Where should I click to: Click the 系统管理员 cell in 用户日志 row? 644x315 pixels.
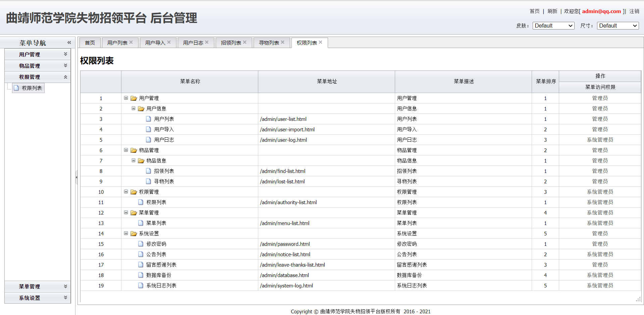pyautogui.click(x=600, y=140)
